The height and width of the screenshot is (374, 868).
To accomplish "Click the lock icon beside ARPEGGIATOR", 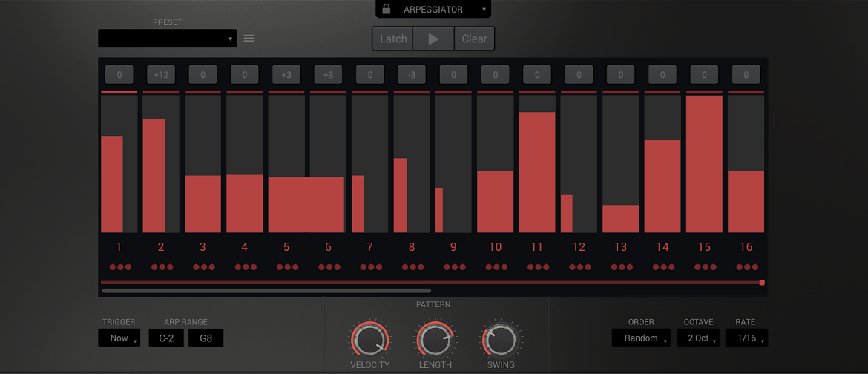I will (387, 9).
